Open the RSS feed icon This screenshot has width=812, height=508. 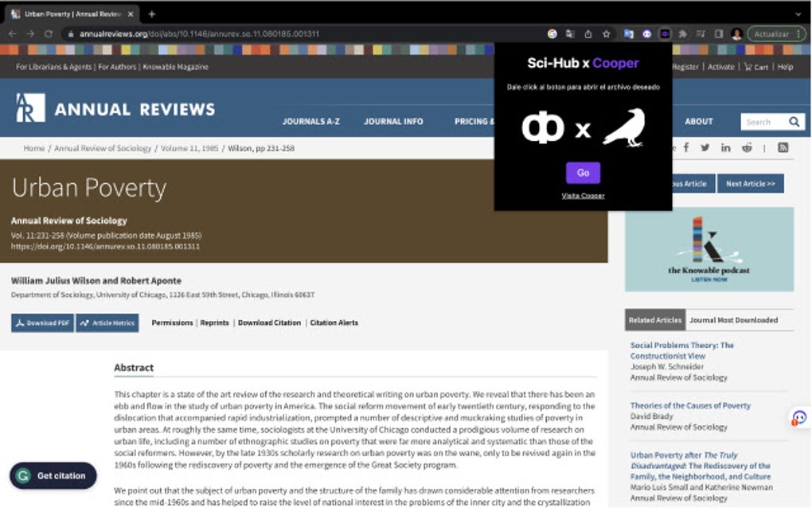click(783, 147)
